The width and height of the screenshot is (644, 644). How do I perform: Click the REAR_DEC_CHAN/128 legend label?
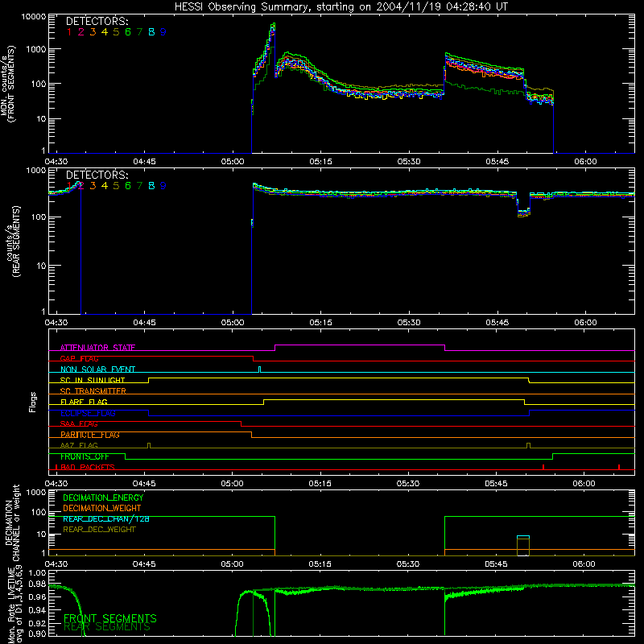[106, 518]
